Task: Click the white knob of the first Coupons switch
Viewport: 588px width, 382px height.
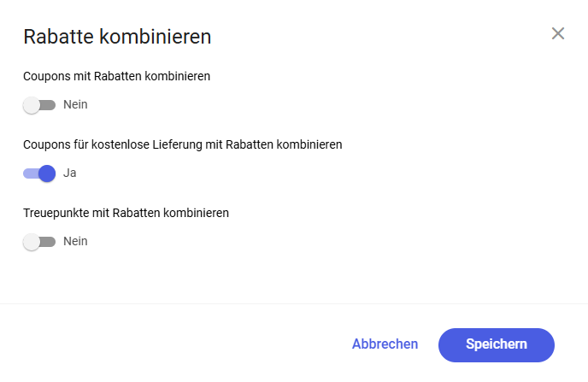Action: pos(32,105)
